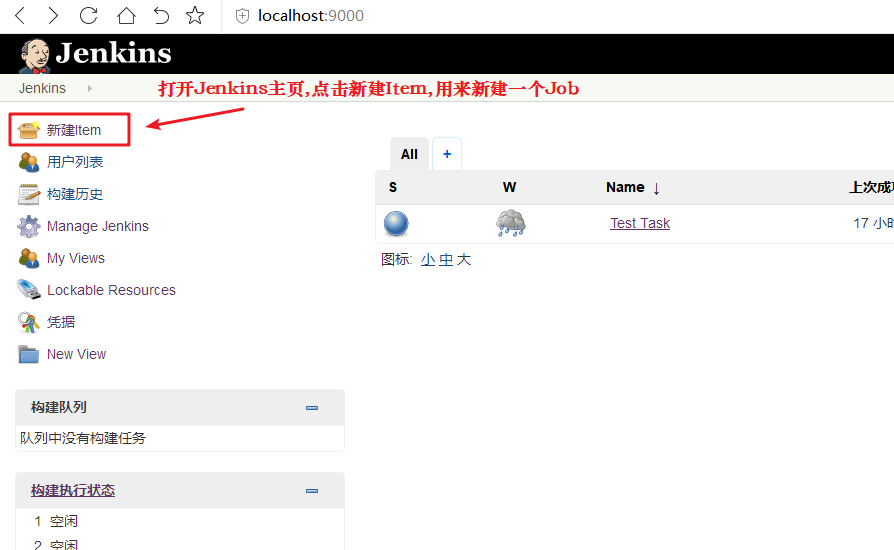894x550 pixels.
Task: Open the 构建执行状态 link
Action: [73, 490]
